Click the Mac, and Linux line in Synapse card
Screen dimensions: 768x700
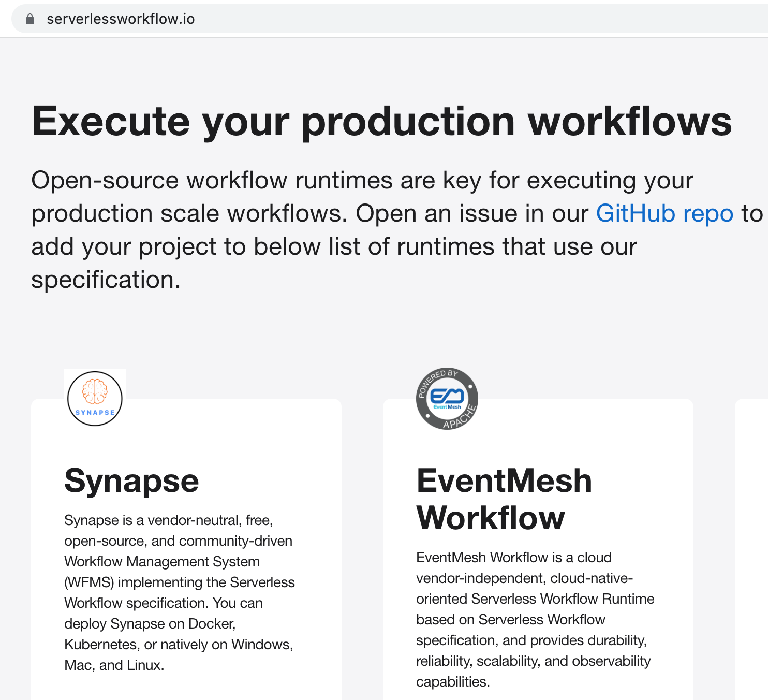tap(114, 665)
